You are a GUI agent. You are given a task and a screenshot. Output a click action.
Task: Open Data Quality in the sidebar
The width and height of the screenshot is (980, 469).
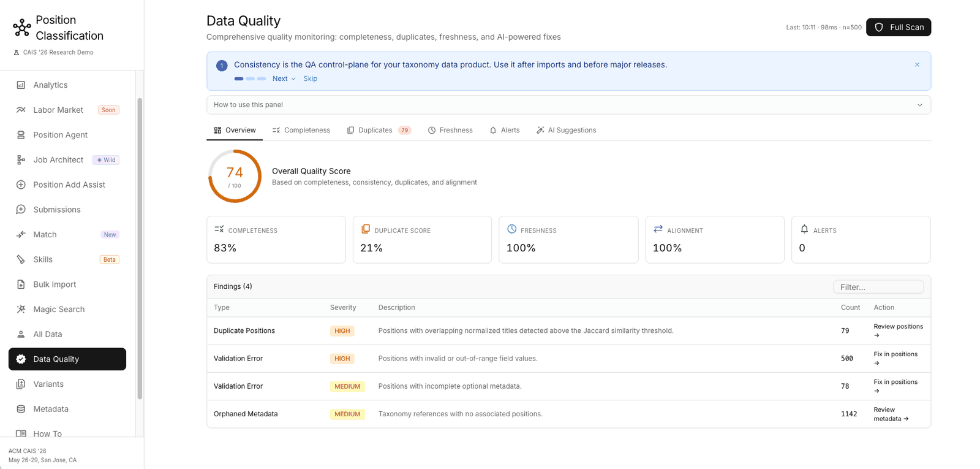click(67, 359)
